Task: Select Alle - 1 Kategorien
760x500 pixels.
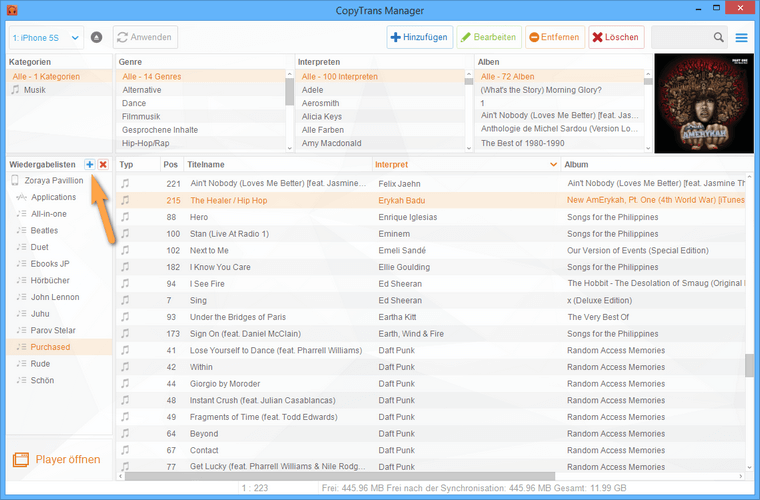Action: coord(59,77)
